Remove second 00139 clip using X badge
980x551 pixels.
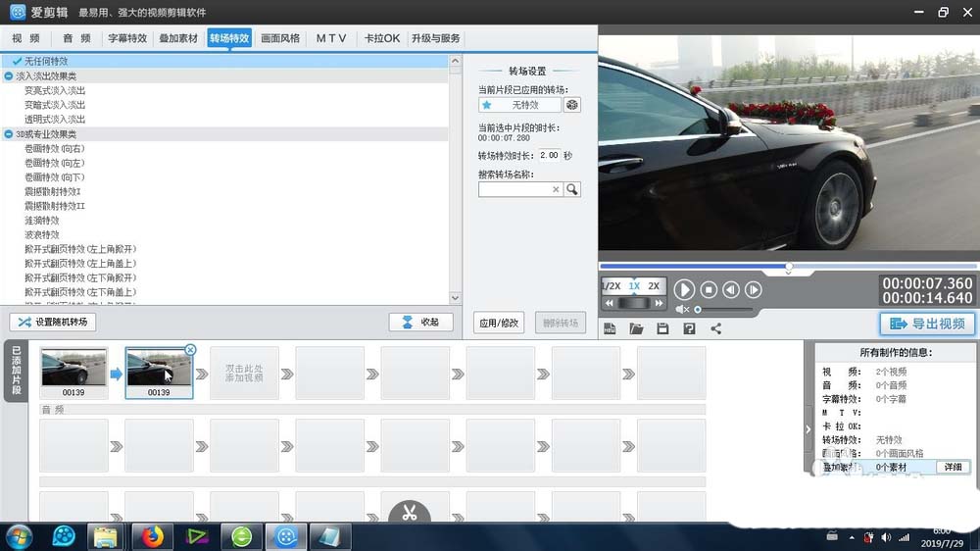tap(191, 350)
